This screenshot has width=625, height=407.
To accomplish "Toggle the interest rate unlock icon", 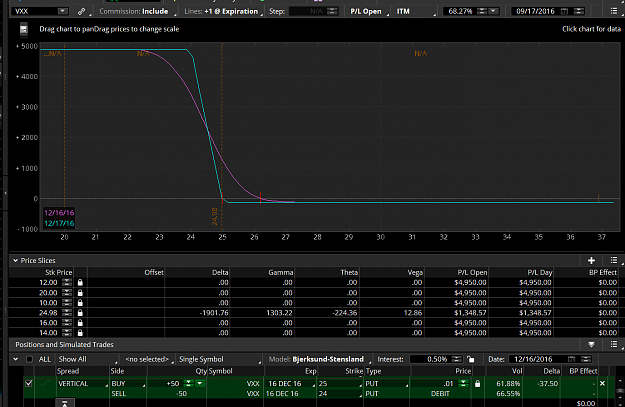I will (x=471, y=359).
